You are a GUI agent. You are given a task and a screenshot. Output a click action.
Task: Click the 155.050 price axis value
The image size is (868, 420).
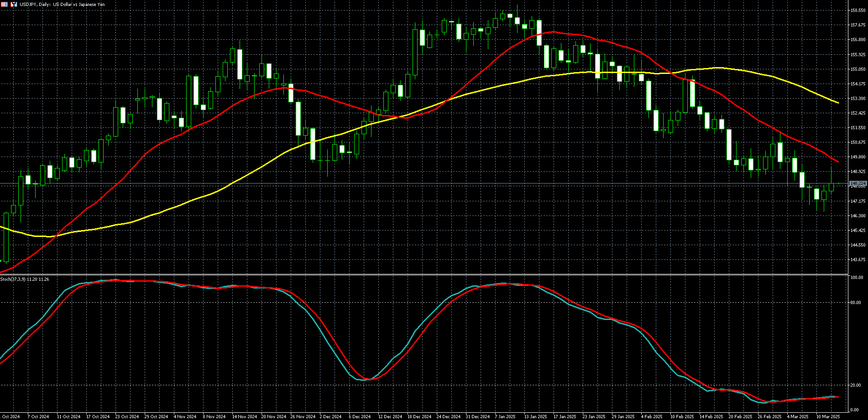coord(858,69)
